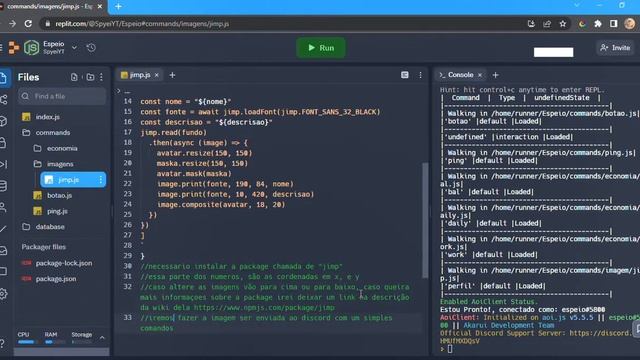Open the browser profile avatar
The image size is (640, 360).
pos(630,24)
